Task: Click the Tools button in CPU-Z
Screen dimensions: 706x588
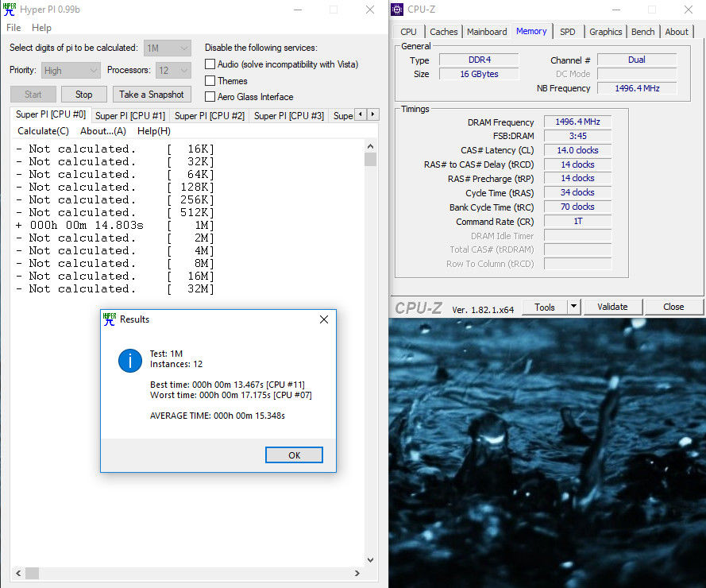Action: (544, 307)
